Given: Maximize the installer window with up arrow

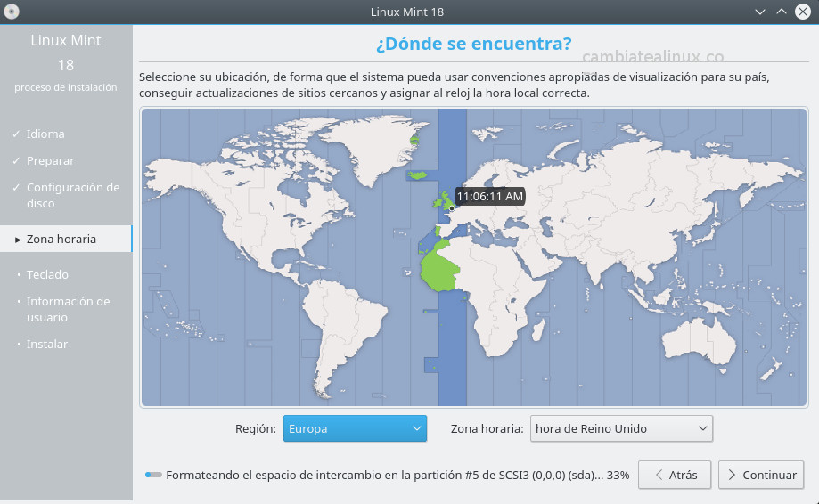Looking at the screenshot, I should click(x=782, y=12).
